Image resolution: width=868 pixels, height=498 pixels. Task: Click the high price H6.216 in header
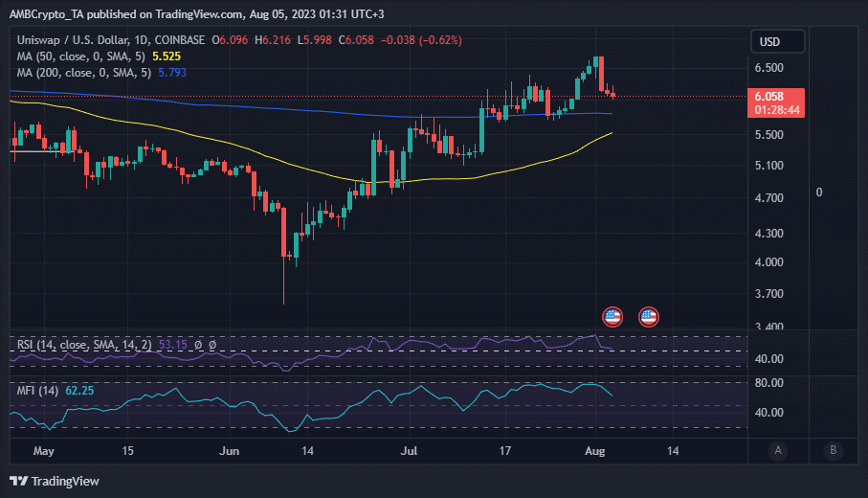[273, 40]
